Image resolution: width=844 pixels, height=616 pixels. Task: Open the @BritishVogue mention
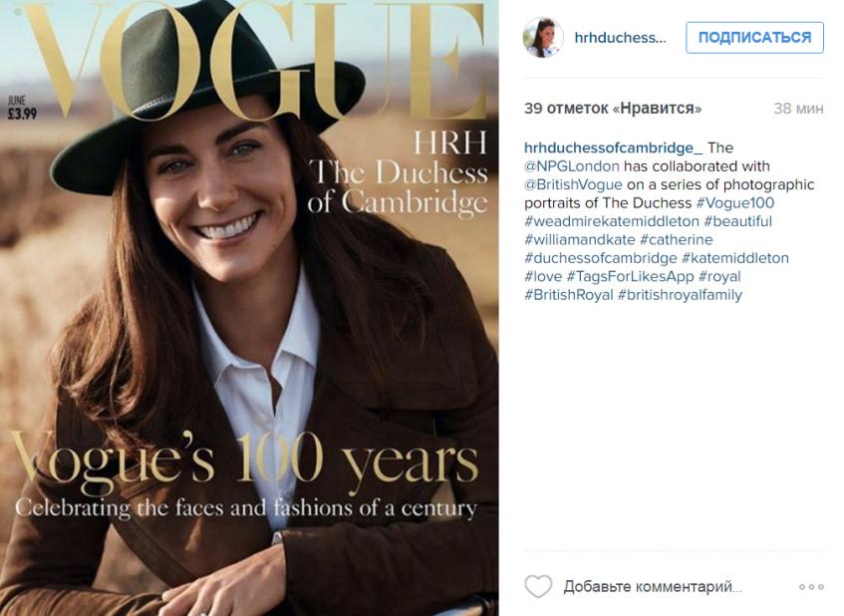click(x=573, y=185)
